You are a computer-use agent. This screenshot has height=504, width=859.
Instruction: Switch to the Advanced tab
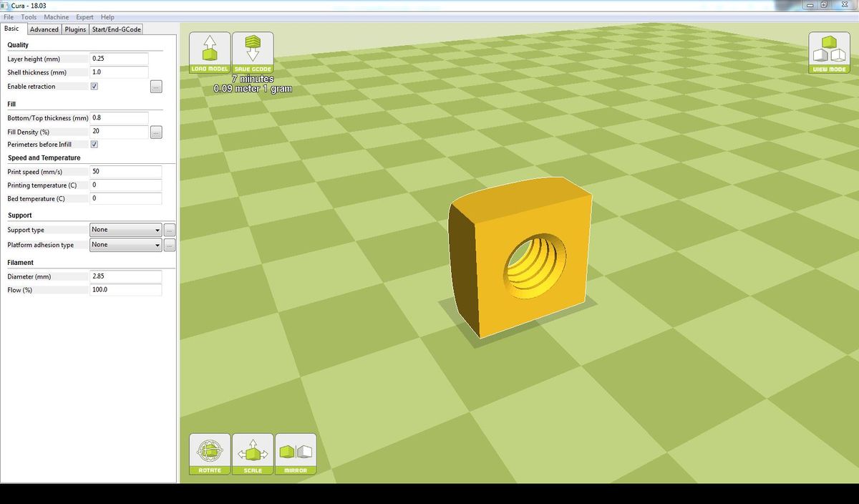click(x=44, y=29)
